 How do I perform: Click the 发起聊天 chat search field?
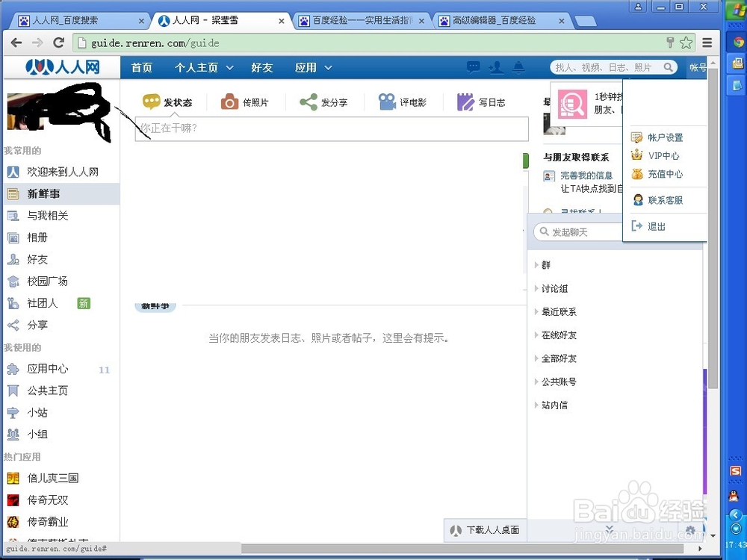click(578, 232)
